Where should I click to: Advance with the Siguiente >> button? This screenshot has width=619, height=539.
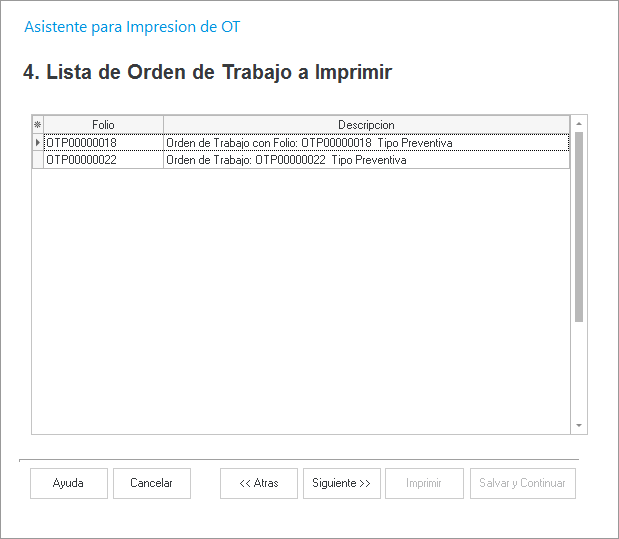click(x=341, y=483)
